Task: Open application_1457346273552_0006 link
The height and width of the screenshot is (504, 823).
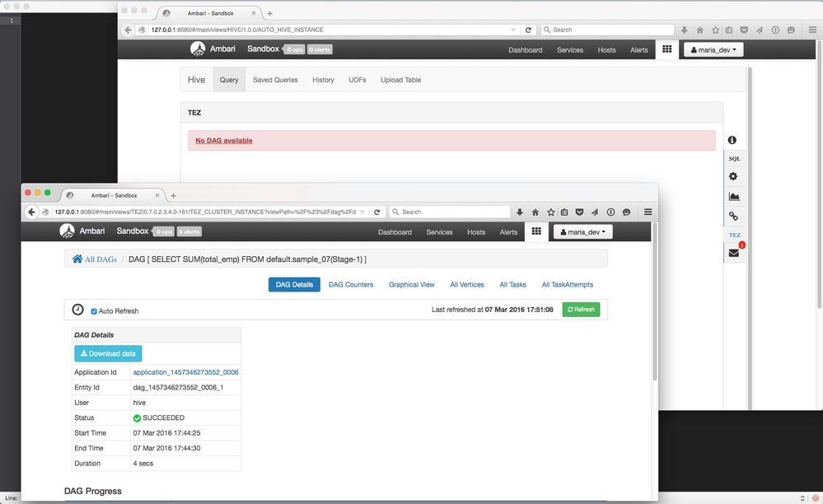Action: click(x=186, y=372)
